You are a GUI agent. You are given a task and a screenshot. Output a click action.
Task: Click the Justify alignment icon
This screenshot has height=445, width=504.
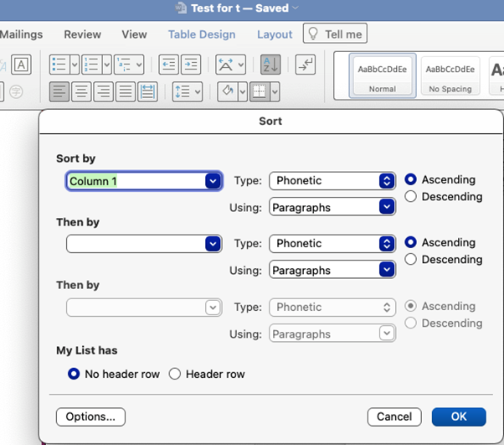tap(126, 91)
